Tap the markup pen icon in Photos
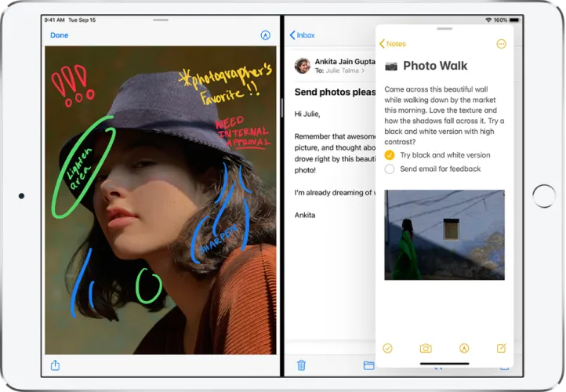 (x=264, y=35)
